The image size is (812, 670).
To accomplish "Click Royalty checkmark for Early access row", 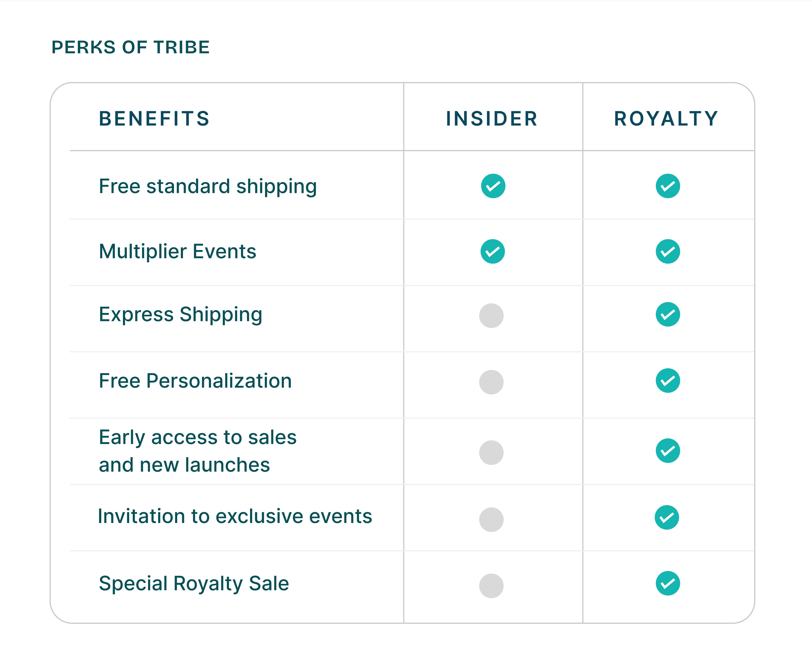I will point(668,450).
